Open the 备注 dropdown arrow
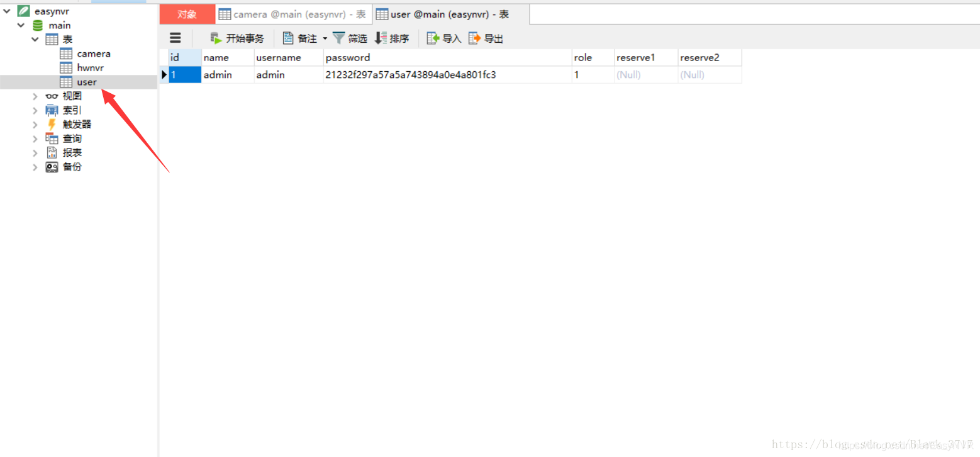This screenshot has height=457, width=980. (325, 38)
